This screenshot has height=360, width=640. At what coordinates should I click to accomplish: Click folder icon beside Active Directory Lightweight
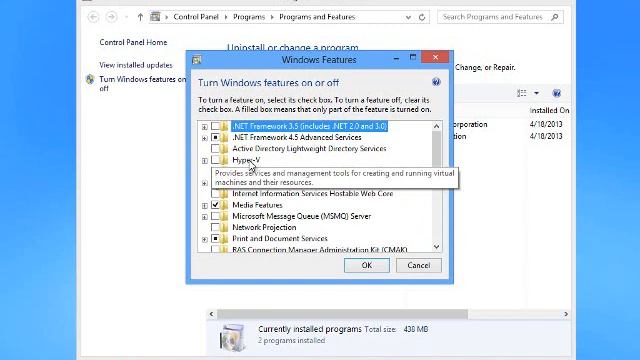tap(224, 149)
